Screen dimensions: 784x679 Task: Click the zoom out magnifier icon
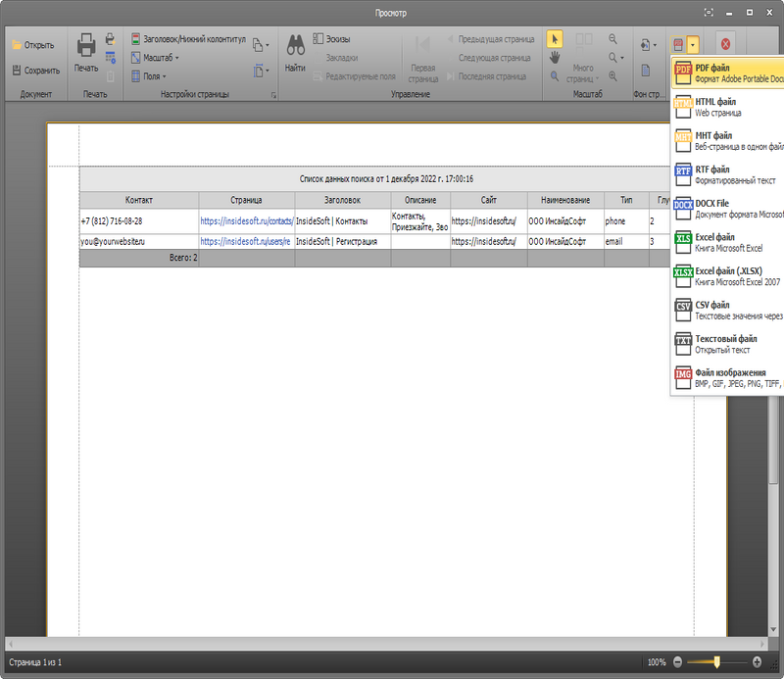pos(612,39)
